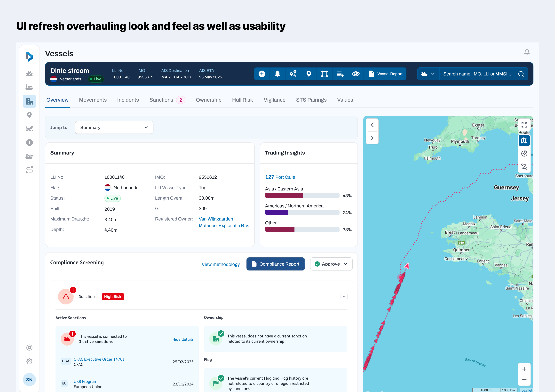Toggle the globe view icon on map
555x392 pixels.
click(x=524, y=154)
